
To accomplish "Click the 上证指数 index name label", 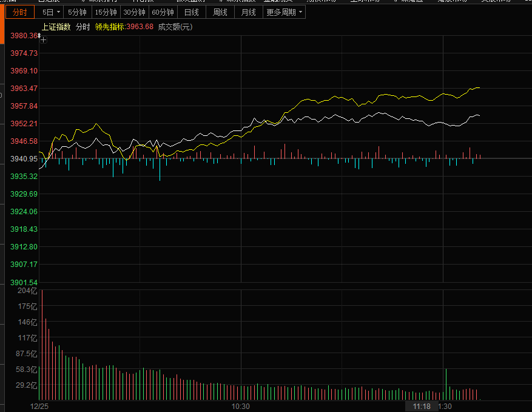I will pyautogui.click(x=56, y=27).
